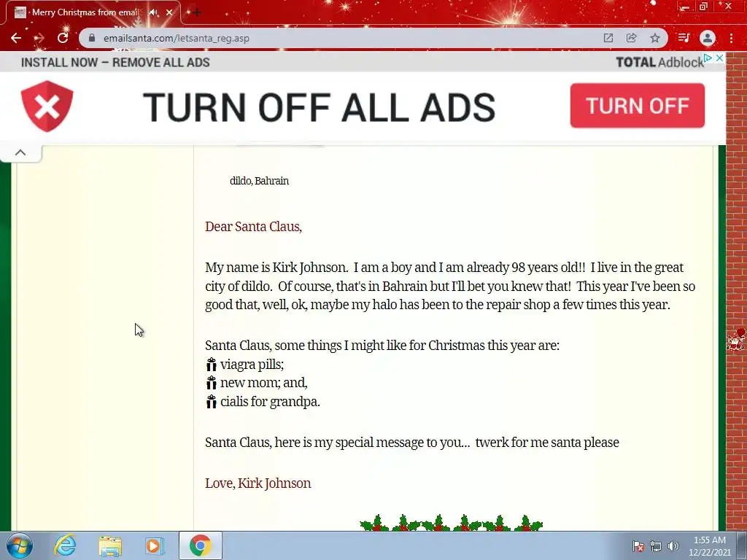The height and width of the screenshot is (560, 747).
Task: Open AdChoices triangle icon on ad
Action: click(708, 58)
